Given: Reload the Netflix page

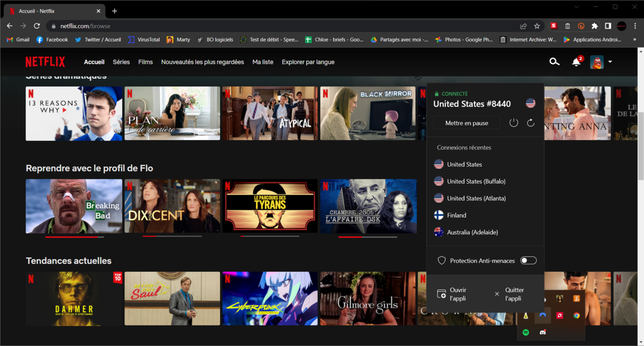Looking at the screenshot, I should coord(37,26).
